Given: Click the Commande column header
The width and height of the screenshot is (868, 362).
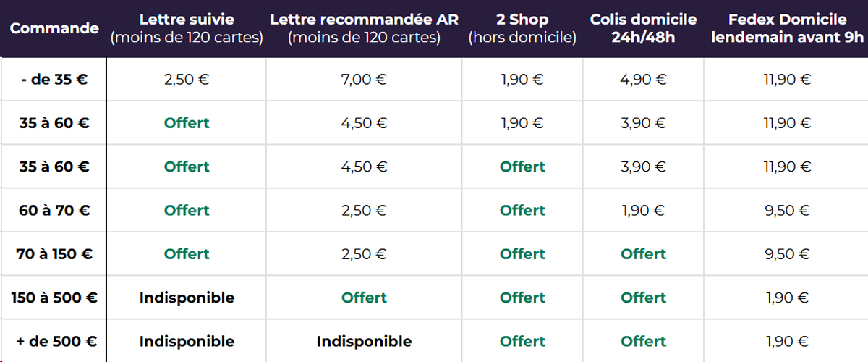Looking at the screenshot, I should point(54,29).
